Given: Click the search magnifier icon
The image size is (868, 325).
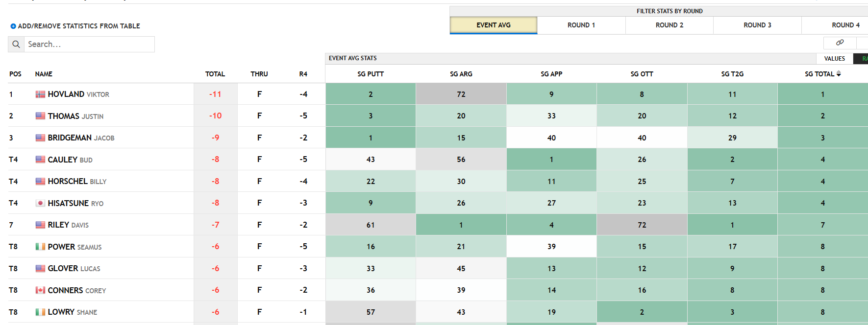Looking at the screenshot, I should [x=16, y=44].
